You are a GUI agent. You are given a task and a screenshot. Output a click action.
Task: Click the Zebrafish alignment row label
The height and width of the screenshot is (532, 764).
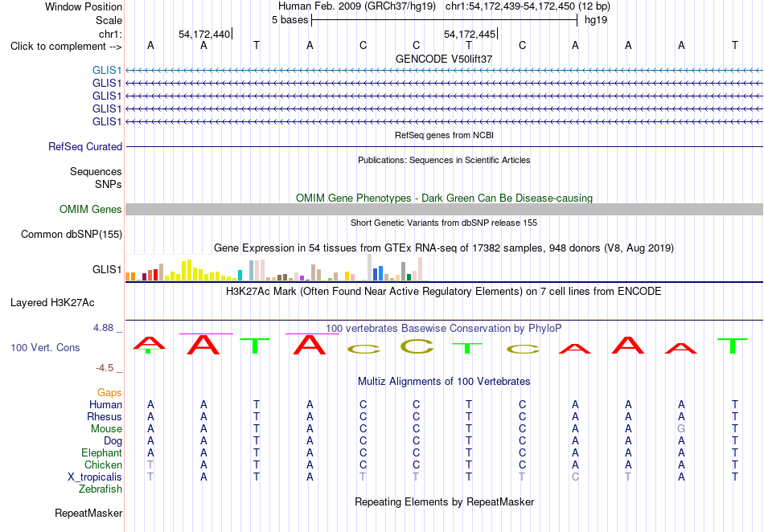101,489
